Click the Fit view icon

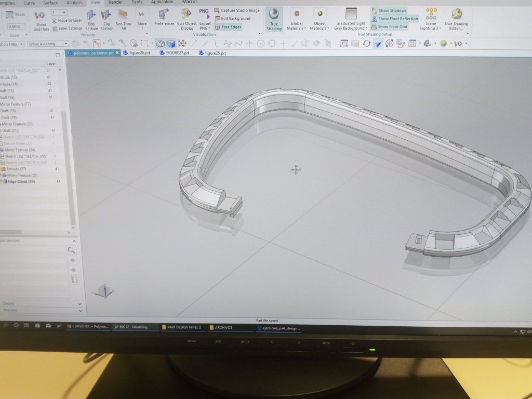pos(412,44)
